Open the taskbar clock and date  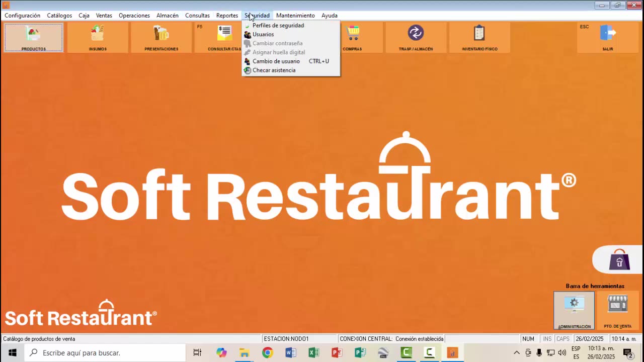[x=601, y=353]
